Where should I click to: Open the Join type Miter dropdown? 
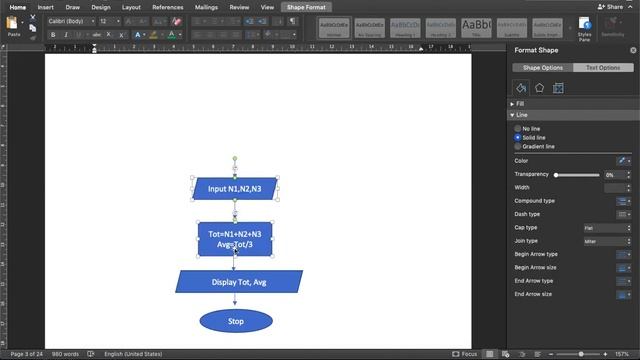[x=607, y=241]
